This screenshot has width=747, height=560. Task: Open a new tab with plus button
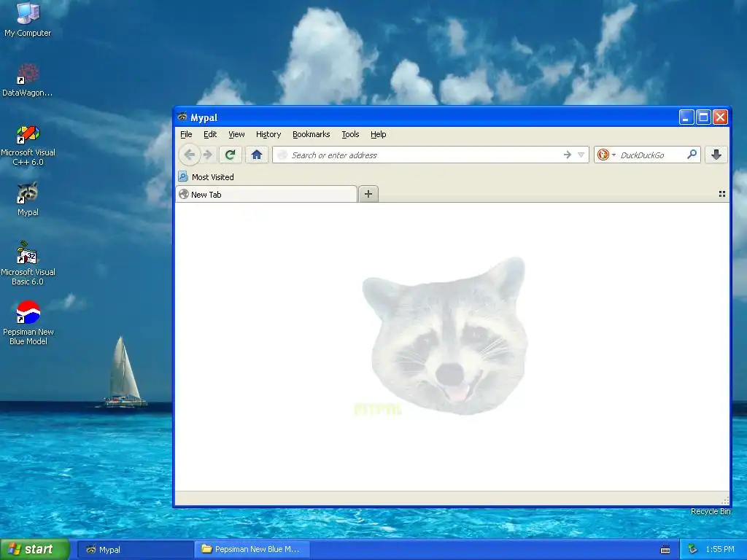pyautogui.click(x=368, y=194)
